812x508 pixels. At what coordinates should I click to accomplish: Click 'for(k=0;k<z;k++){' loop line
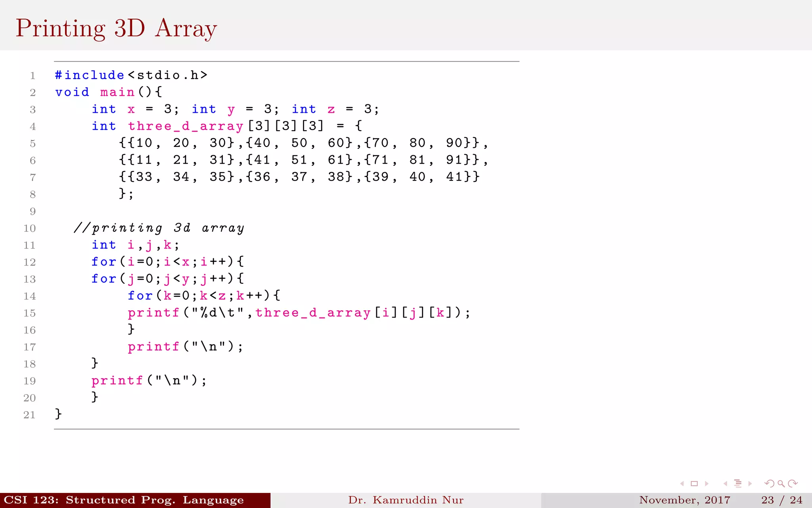[204, 296]
